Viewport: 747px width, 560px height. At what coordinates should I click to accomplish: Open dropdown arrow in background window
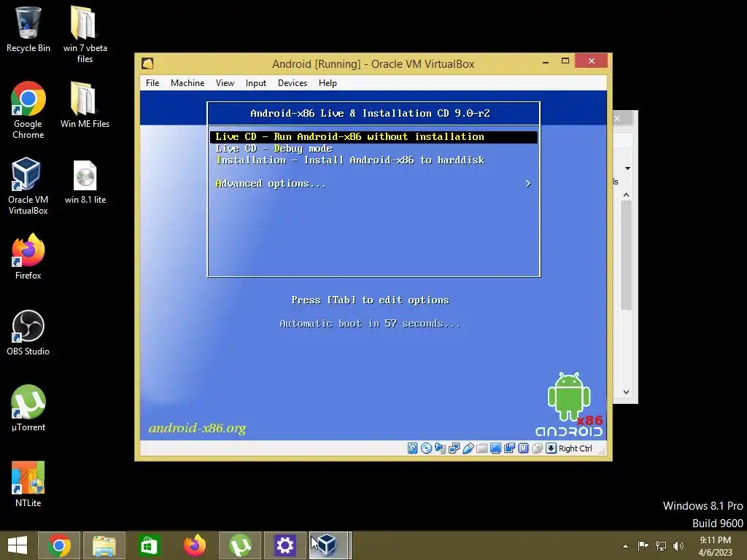pyautogui.click(x=627, y=168)
